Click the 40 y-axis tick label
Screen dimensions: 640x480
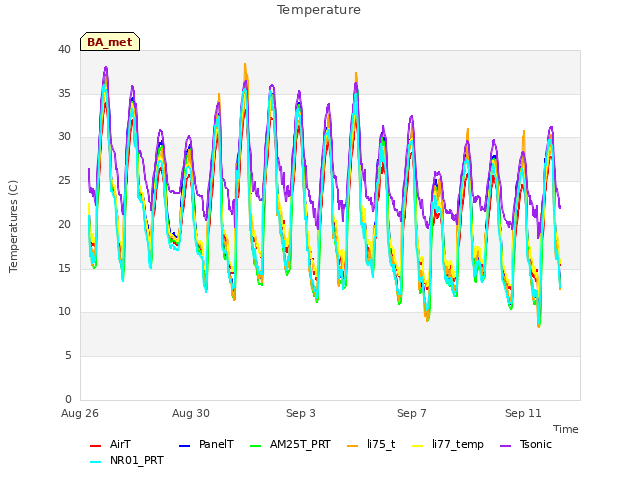[64, 49]
